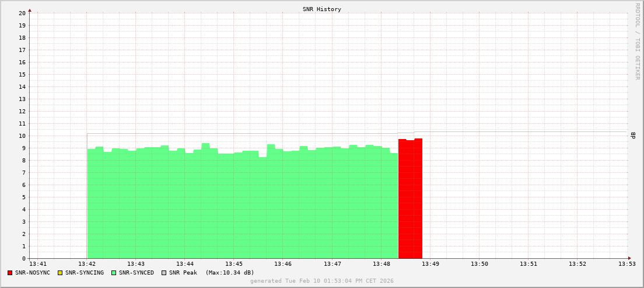Click the 13:49 time axis label
Screen dimensions: 644x288
430,265
